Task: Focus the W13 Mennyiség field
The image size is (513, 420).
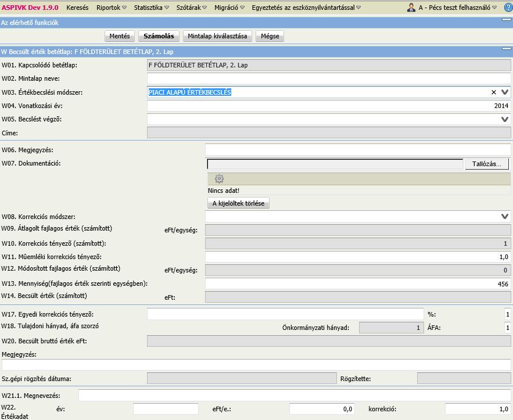Action: [358, 283]
